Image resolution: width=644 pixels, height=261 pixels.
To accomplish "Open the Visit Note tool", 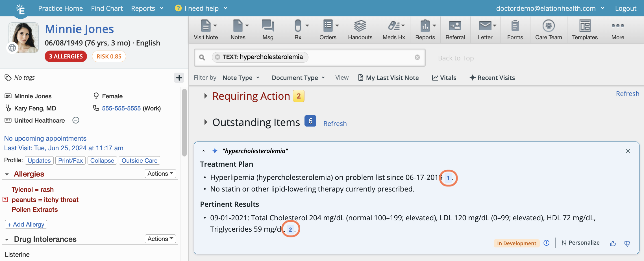I will 205,30.
